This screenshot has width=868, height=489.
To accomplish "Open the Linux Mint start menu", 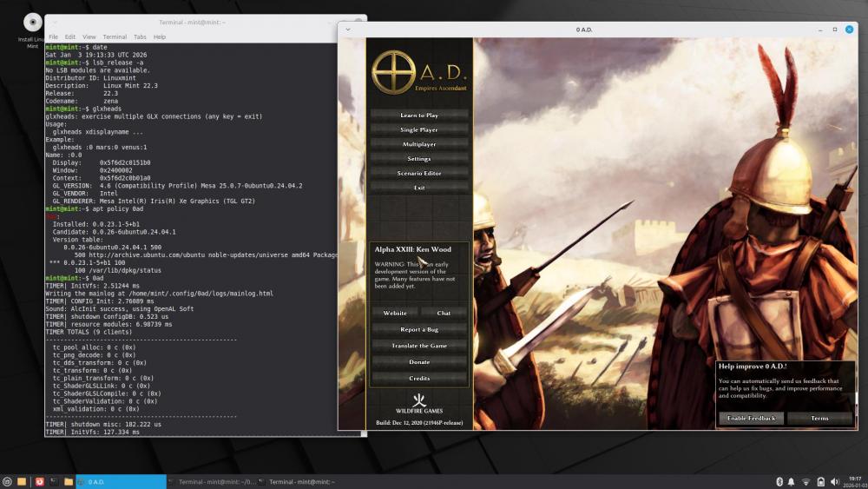I will (x=8, y=481).
